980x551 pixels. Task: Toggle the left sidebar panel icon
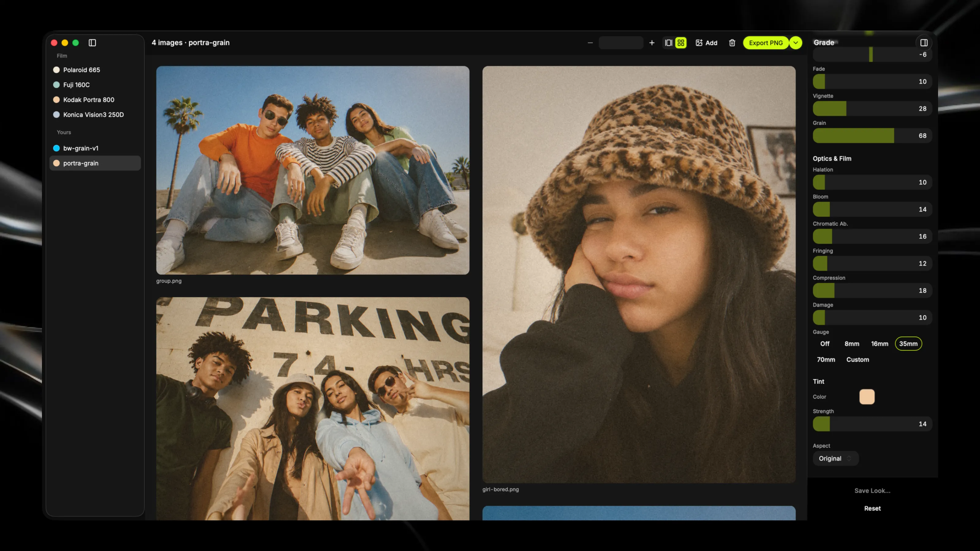pyautogui.click(x=92, y=43)
